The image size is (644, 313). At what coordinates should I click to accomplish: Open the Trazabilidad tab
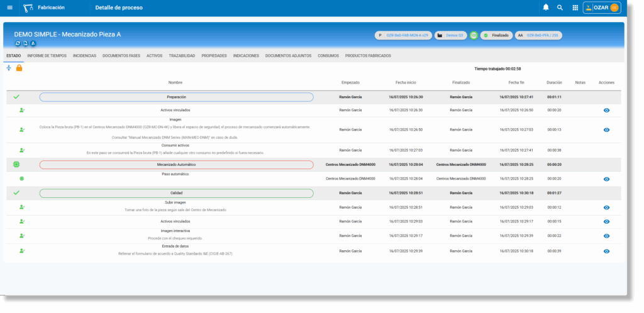(182, 56)
